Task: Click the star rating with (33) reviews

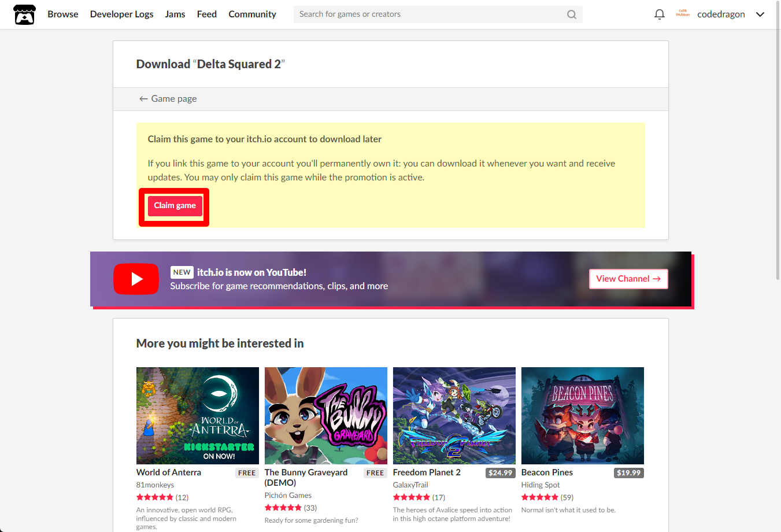Action: pyautogui.click(x=291, y=508)
